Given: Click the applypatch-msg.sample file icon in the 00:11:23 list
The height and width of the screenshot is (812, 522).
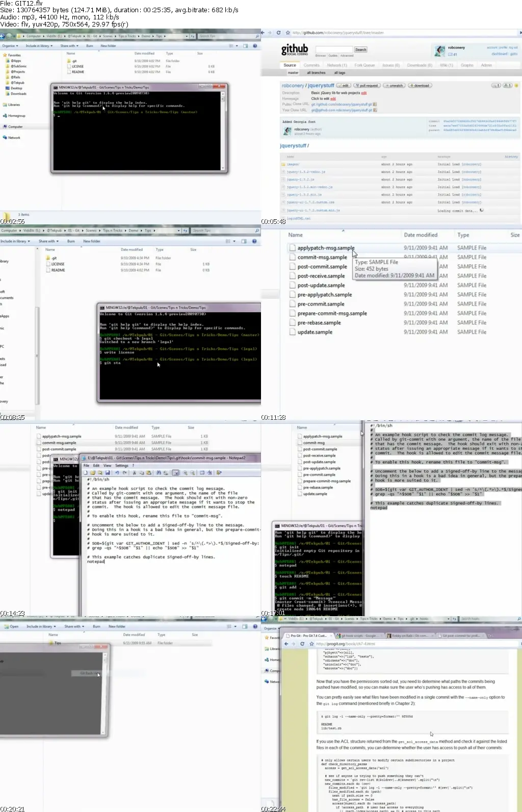Looking at the screenshot, I should (x=292, y=248).
